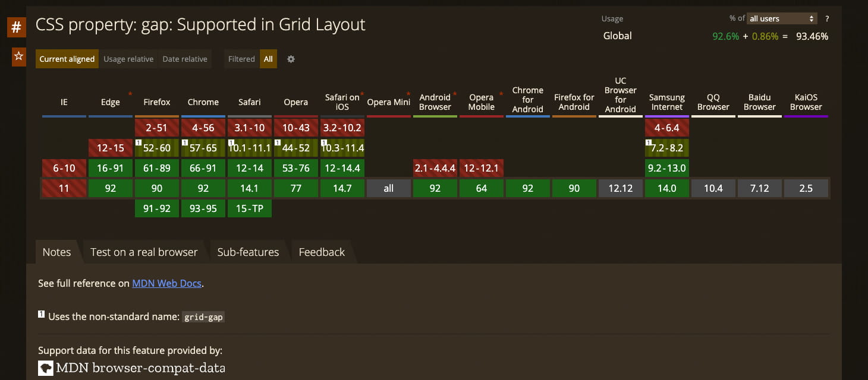Click the MDN browser-compat-data logo
The height and width of the screenshot is (380, 868).
[46, 368]
